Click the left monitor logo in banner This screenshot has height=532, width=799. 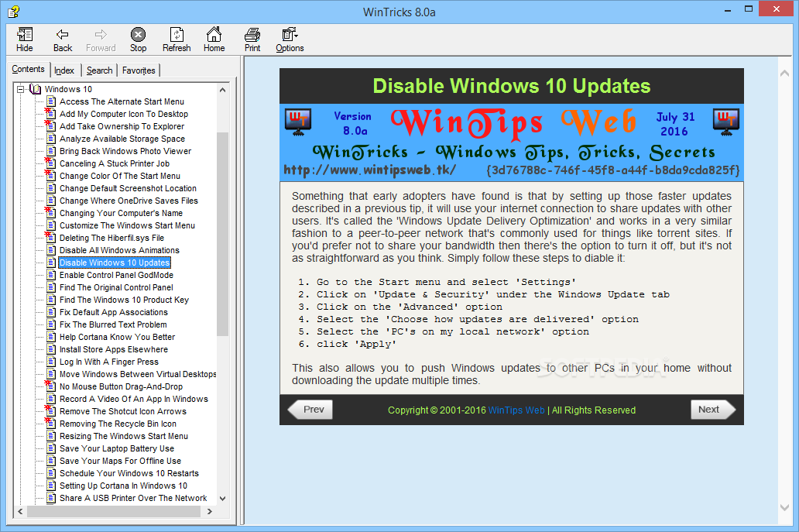[x=298, y=122]
